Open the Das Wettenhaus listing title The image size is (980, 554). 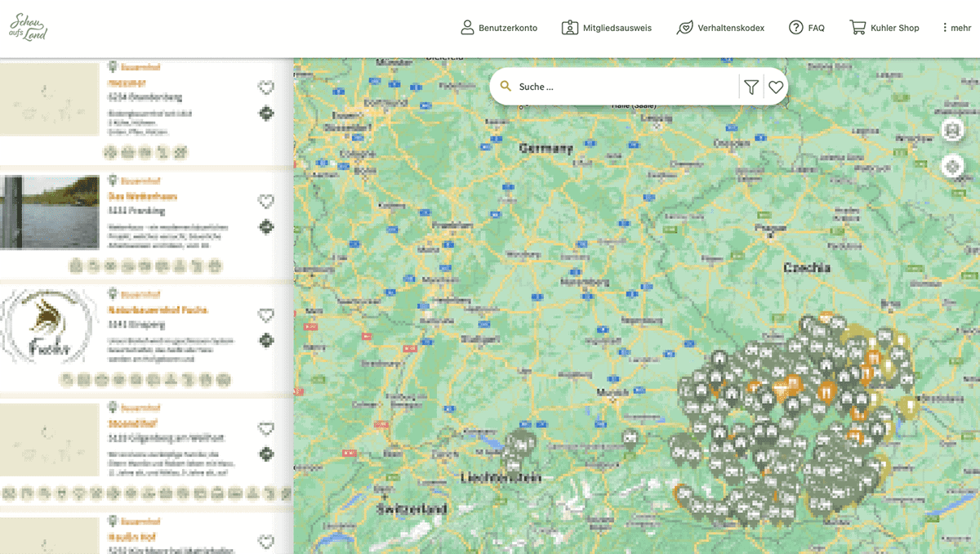[141, 196]
